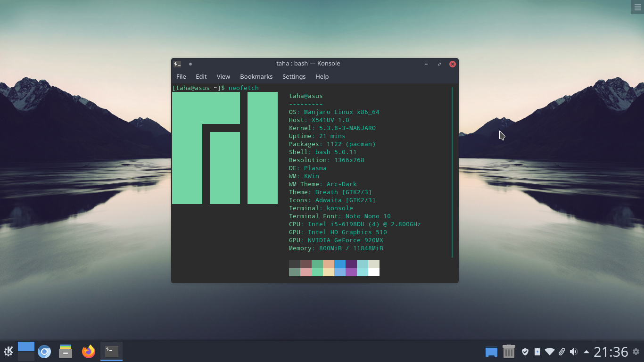Click the white color block in neofetch palette
This screenshot has height=362, width=644.
(374, 272)
